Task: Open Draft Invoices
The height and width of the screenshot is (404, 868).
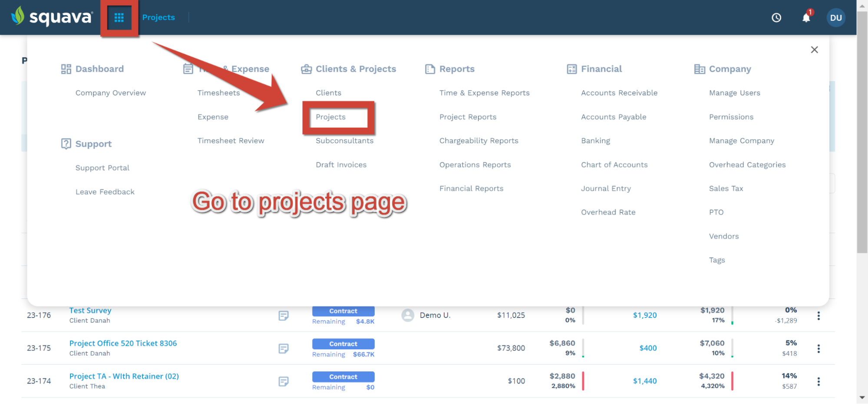Action: tap(341, 165)
